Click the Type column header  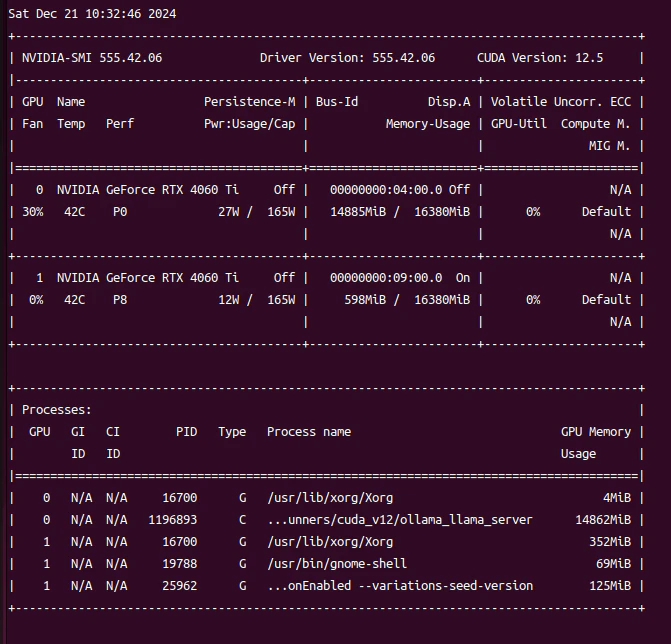[232, 432]
